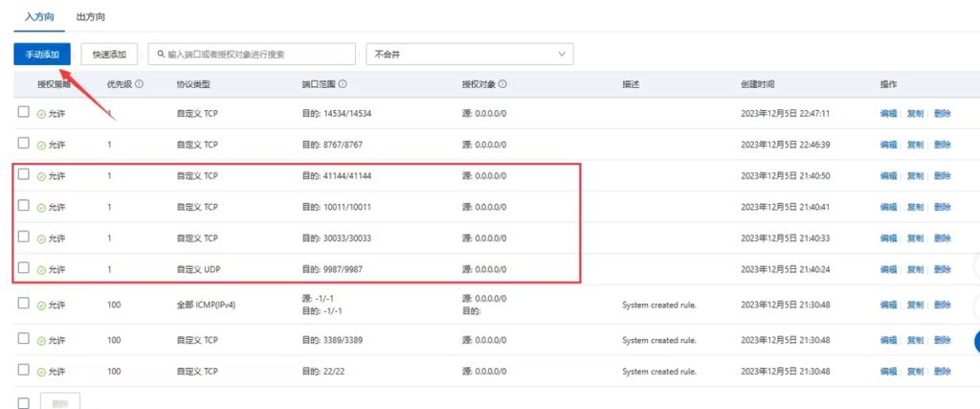Check the box for port 41144/41144 rule
Image resolution: width=980 pixels, height=409 pixels.
pyautogui.click(x=24, y=174)
